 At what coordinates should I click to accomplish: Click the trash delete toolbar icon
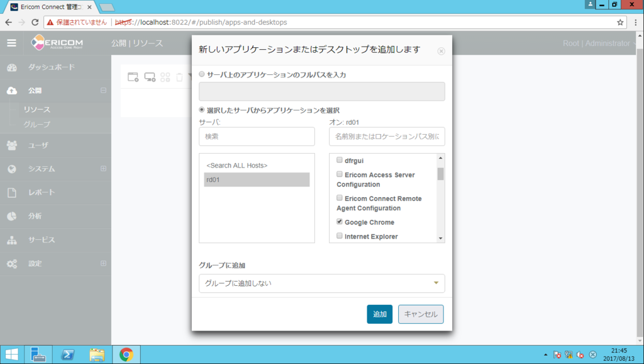tap(179, 77)
